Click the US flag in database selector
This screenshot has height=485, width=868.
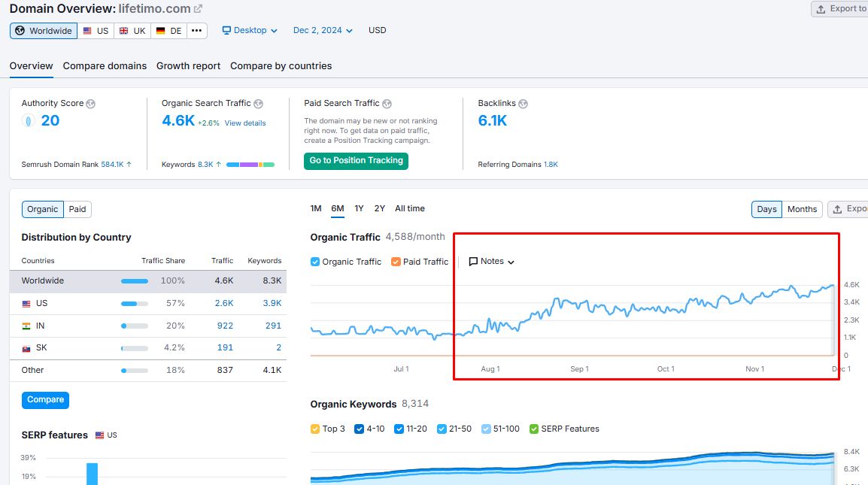tap(87, 30)
